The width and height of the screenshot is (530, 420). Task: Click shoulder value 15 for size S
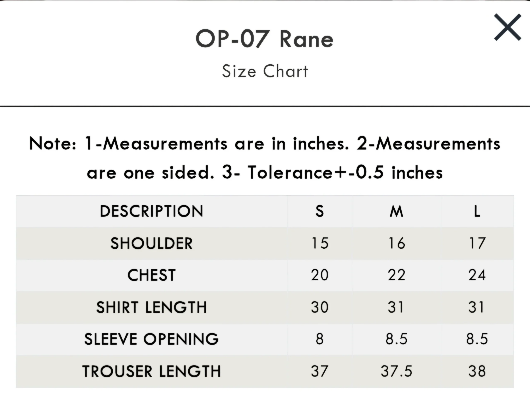(320, 243)
